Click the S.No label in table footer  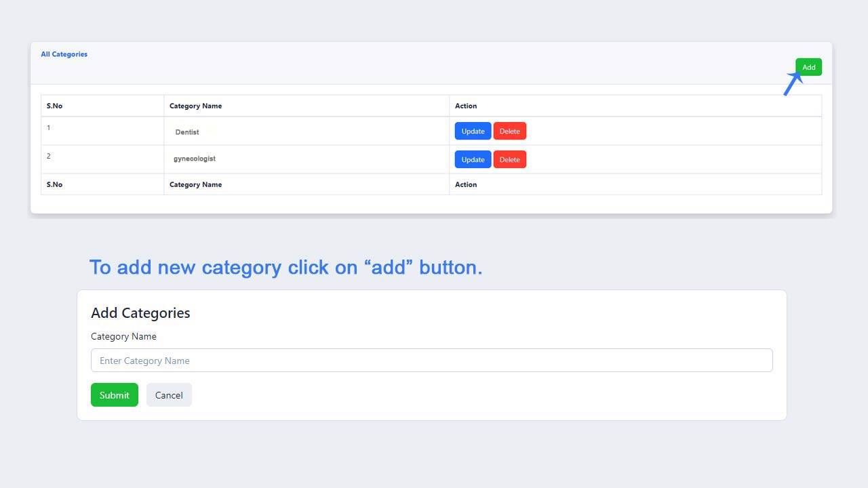coord(54,184)
